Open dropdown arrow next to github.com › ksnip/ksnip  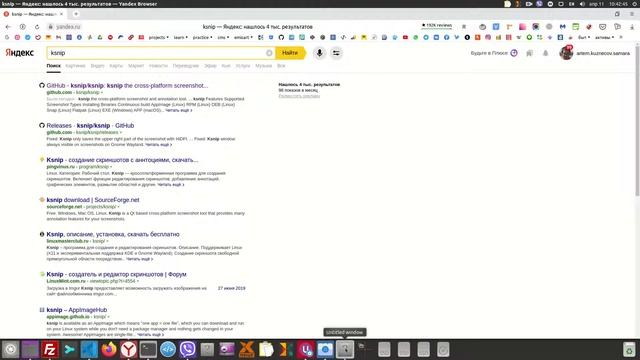tap(102, 93)
